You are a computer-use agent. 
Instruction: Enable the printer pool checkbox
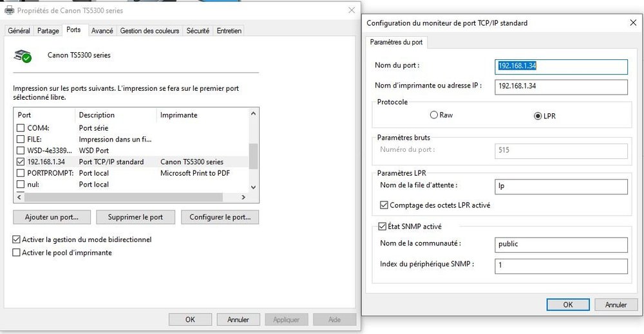pyautogui.click(x=17, y=253)
